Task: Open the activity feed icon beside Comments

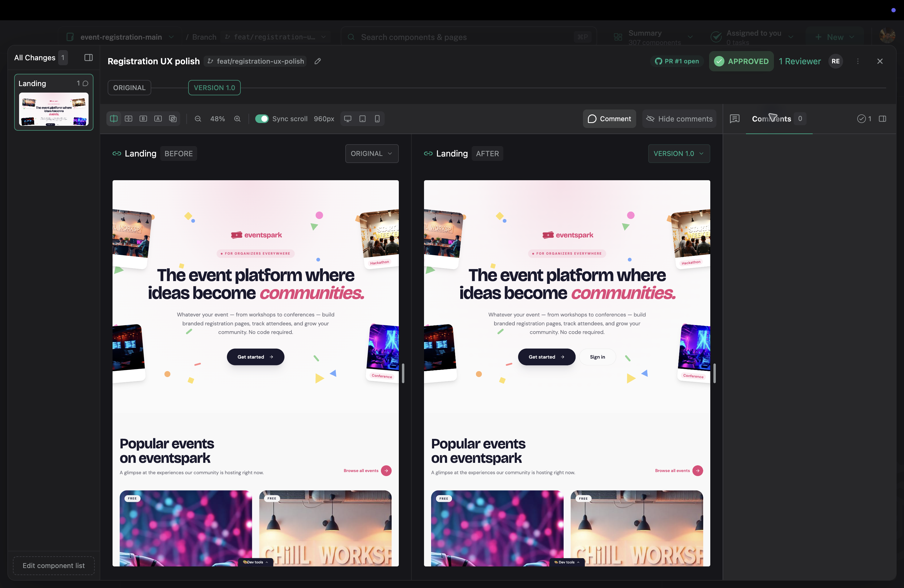Action: tap(735, 119)
